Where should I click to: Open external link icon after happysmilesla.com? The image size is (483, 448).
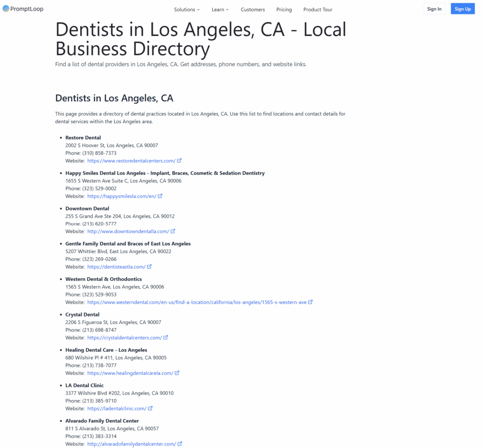(x=160, y=196)
